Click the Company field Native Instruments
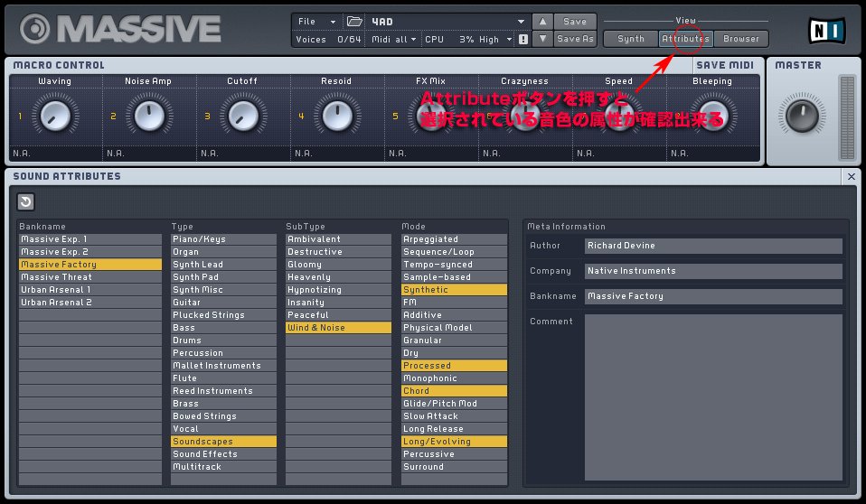The height and width of the screenshot is (504, 866). (x=713, y=271)
